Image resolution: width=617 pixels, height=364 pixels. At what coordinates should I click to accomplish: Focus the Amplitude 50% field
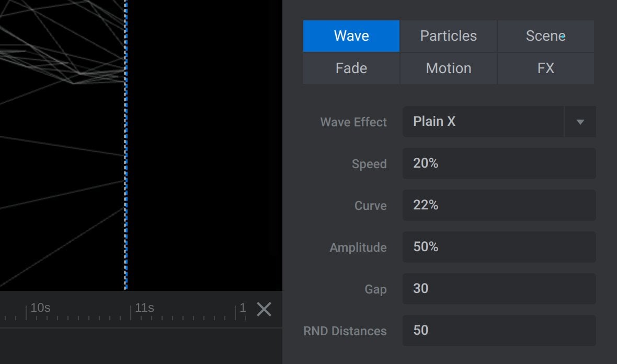(x=498, y=247)
